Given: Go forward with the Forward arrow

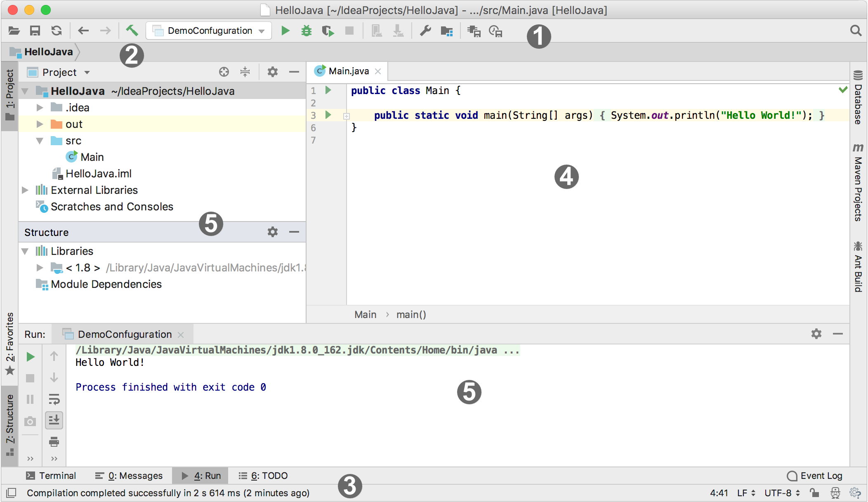Looking at the screenshot, I should coord(105,31).
